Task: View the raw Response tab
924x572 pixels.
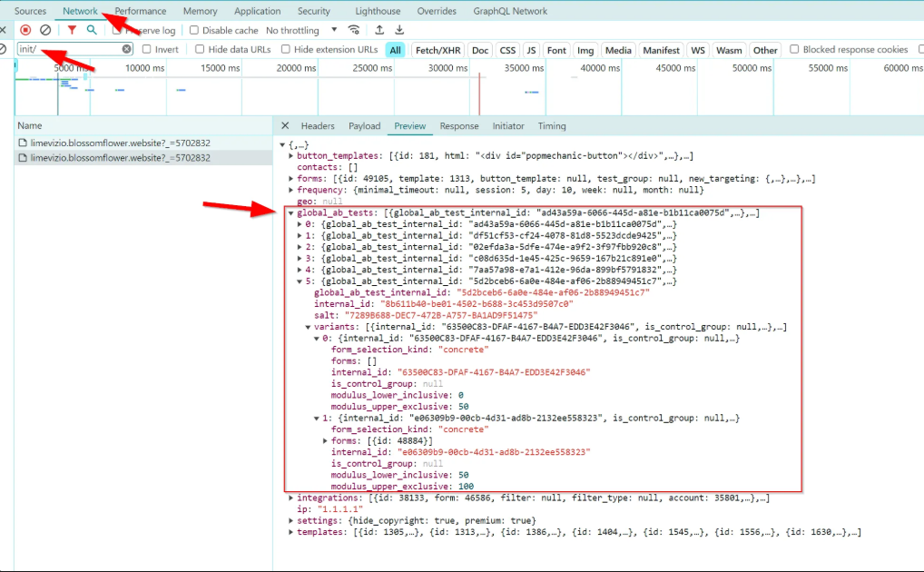Action: point(459,125)
